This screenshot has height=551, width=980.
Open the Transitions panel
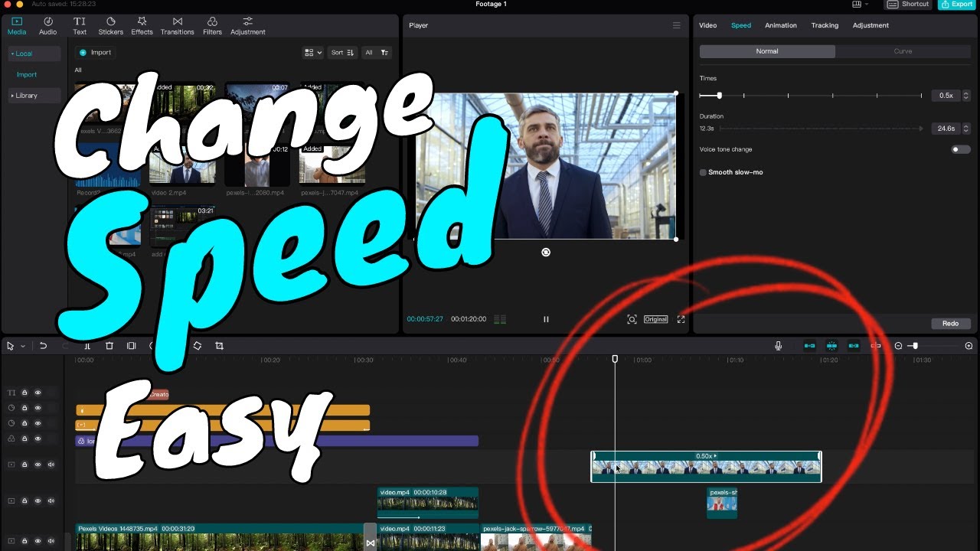coord(177,25)
